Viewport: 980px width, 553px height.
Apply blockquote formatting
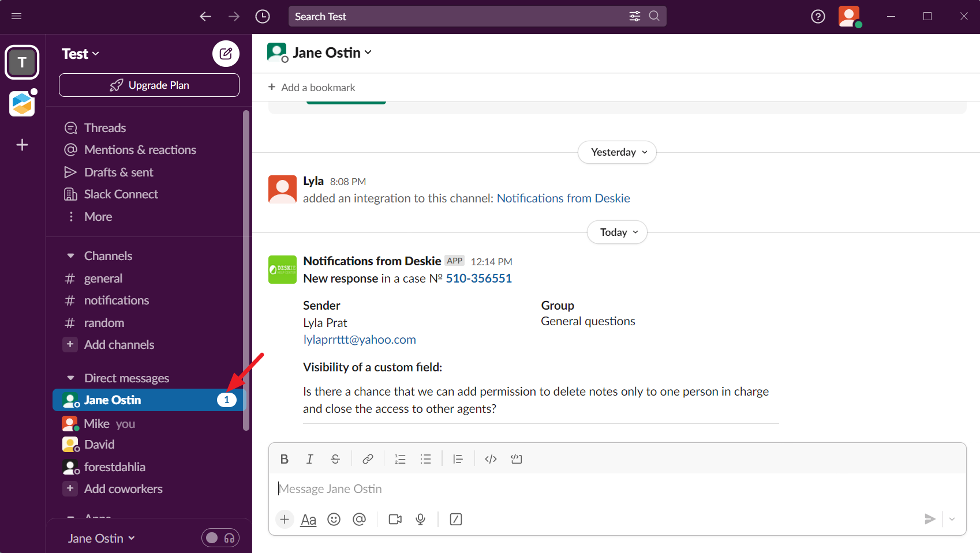458,459
